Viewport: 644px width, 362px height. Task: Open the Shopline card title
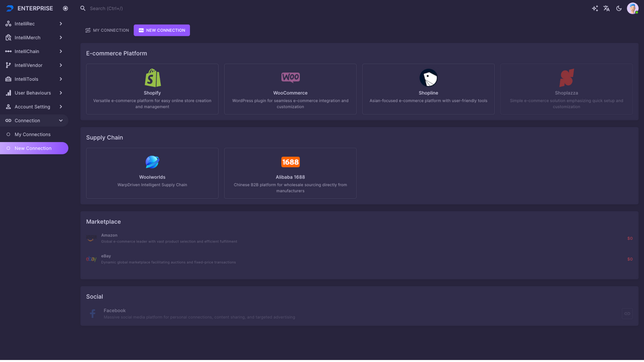(429, 93)
